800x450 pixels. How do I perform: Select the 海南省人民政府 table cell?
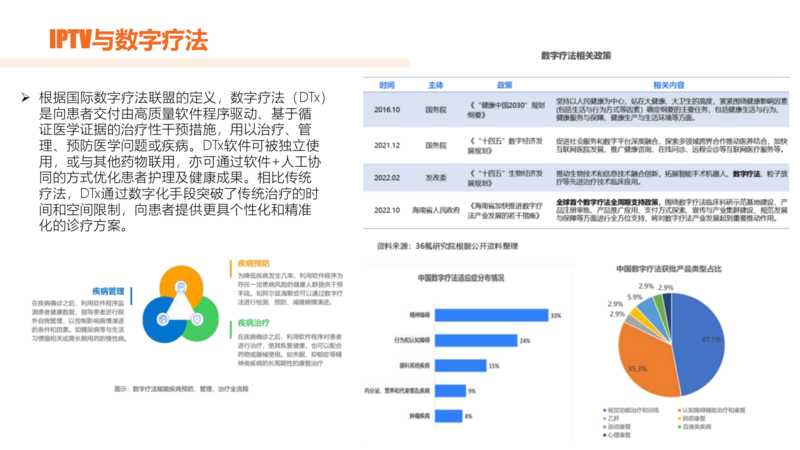pos(436,210)
